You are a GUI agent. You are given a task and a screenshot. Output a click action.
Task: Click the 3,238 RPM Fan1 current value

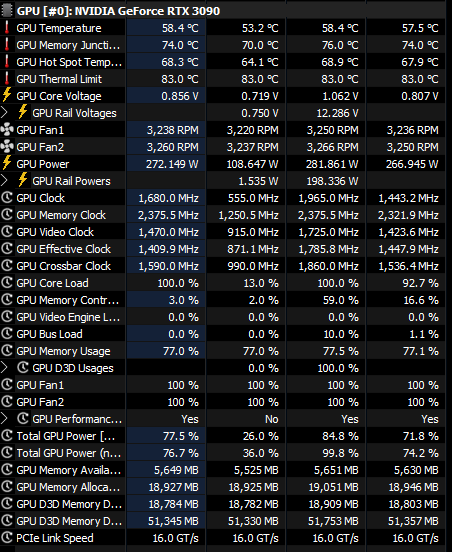172,130
